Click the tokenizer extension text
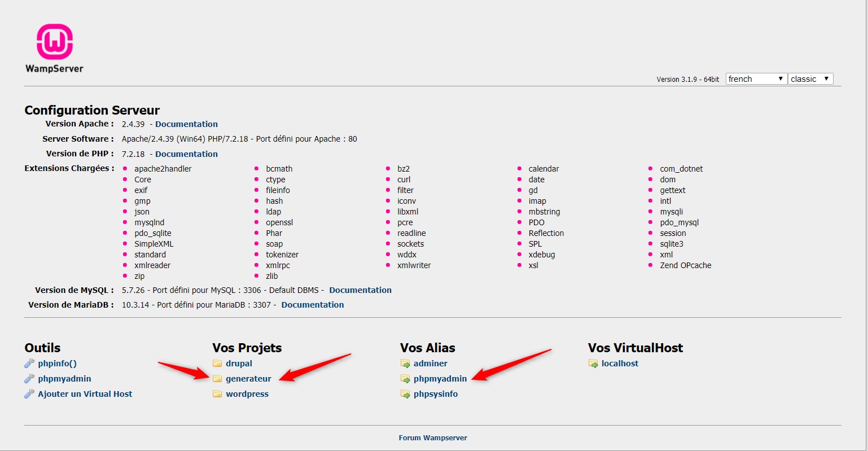The height and width of the screenshot is (451, 868). [282, 255]
